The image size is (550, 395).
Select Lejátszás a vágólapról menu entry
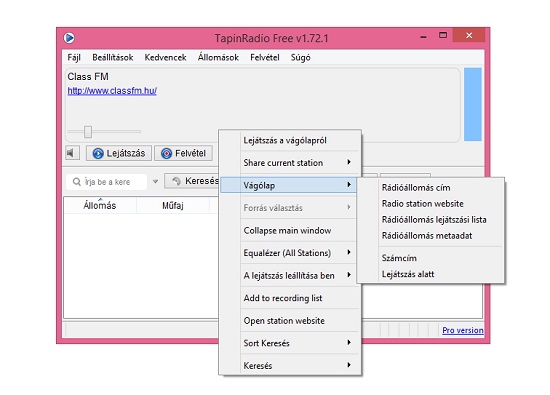(x=290, y=141)
